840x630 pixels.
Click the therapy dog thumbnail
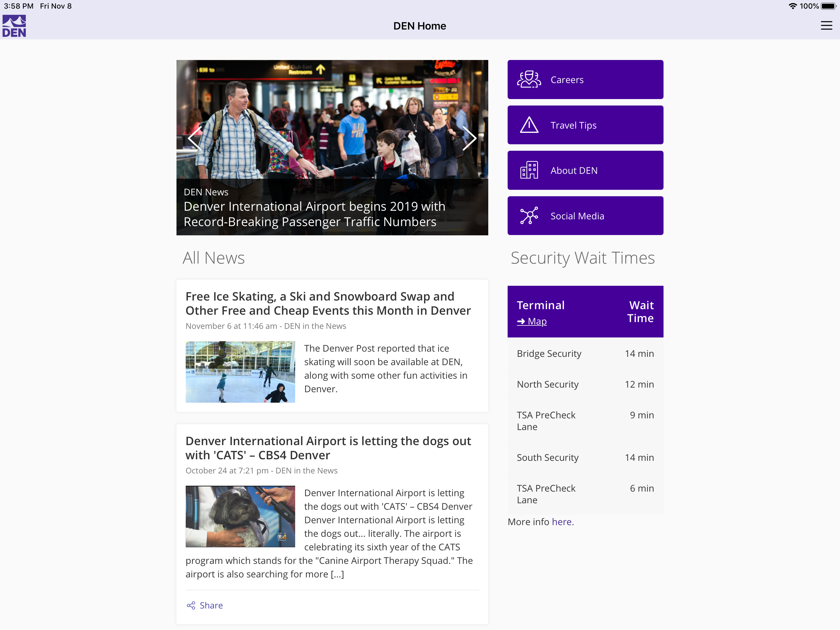tap(240, 516)
